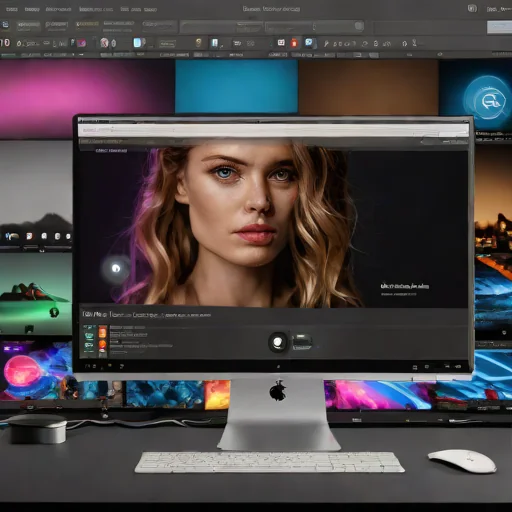Click the magenta square icon in the top toolbar
The height and width of the screenshot is (512, 512).
coord(82,43)
